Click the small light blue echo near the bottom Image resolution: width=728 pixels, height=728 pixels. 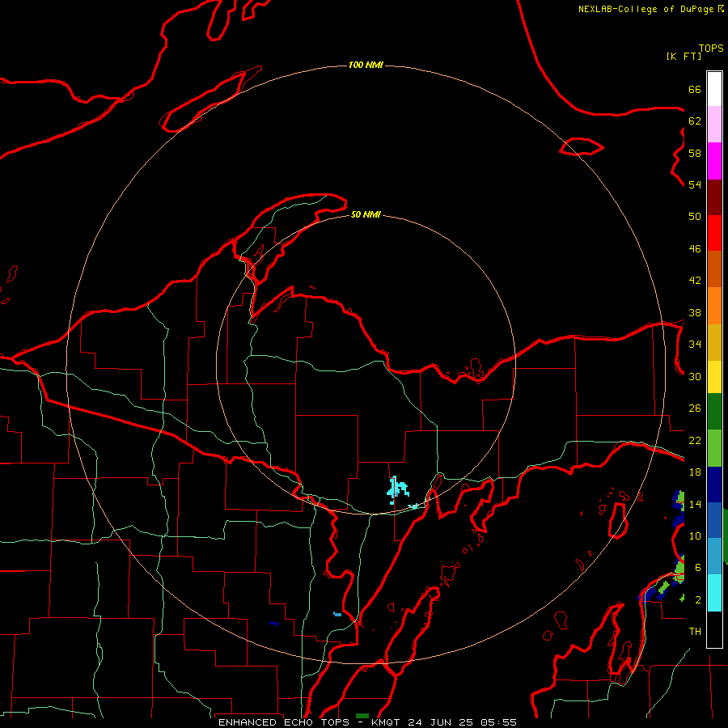[x=337, y=614]
